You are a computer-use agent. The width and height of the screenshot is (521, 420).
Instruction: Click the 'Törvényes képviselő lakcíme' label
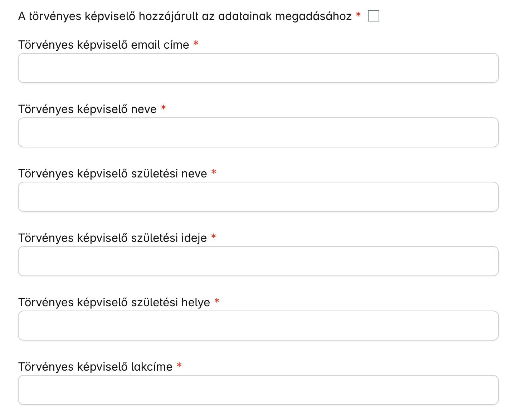tap(95, 367)
